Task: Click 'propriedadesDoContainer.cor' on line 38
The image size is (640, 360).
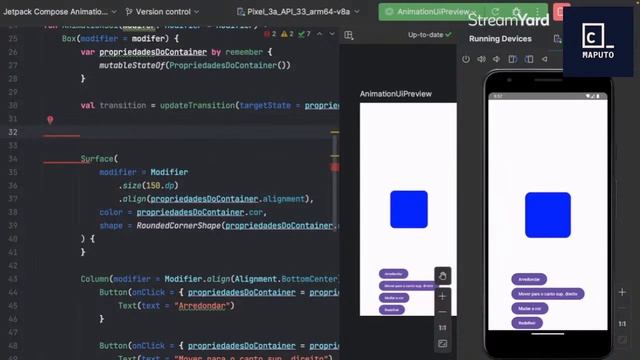Action: point(200,212)
